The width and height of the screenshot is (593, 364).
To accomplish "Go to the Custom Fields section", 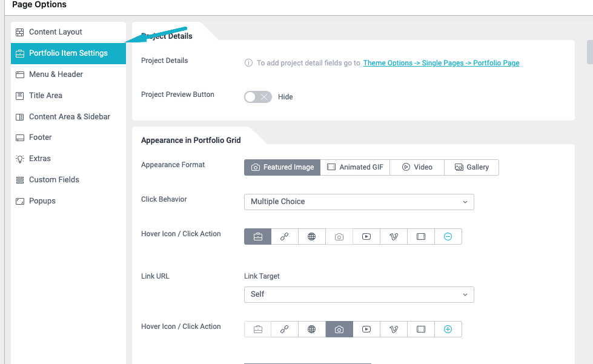I will click(x=54, y=180).
